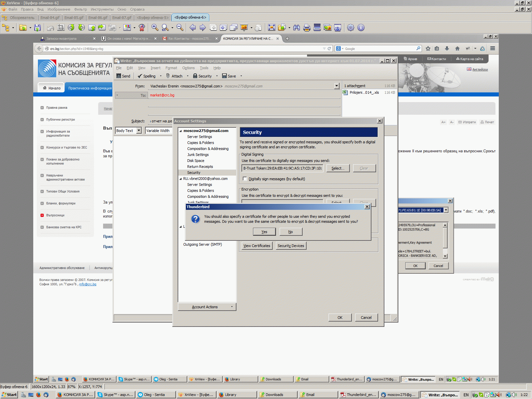Screen dimensions: 532x399
Task: Click the Spelling checkmark button
Action: pyautogui.click(x=147, y=76)
